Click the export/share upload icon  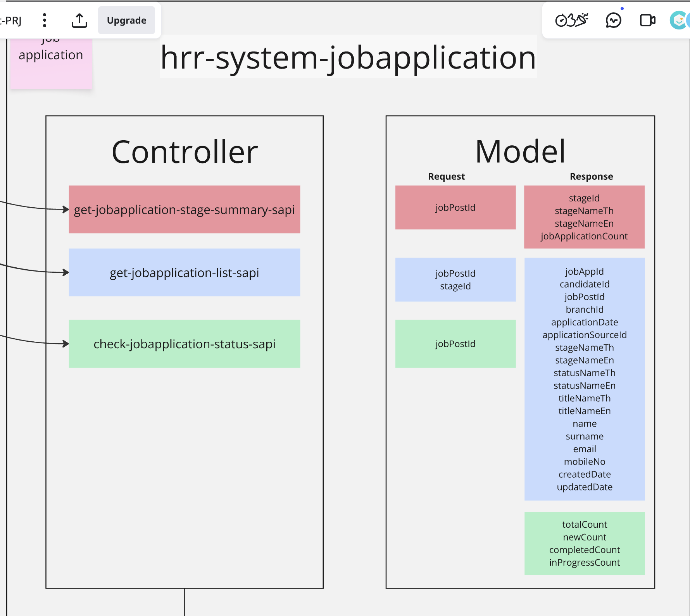coord(79,20)
